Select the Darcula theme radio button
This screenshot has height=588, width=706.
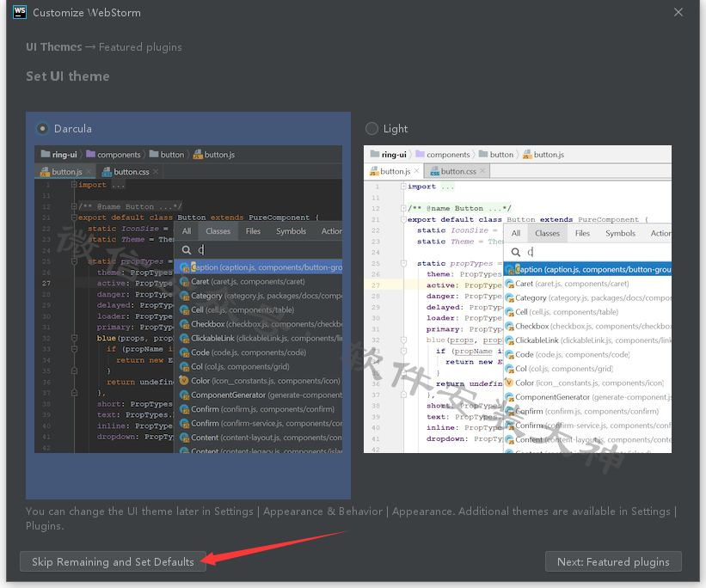pyautogui.click(x=42, y=129)
